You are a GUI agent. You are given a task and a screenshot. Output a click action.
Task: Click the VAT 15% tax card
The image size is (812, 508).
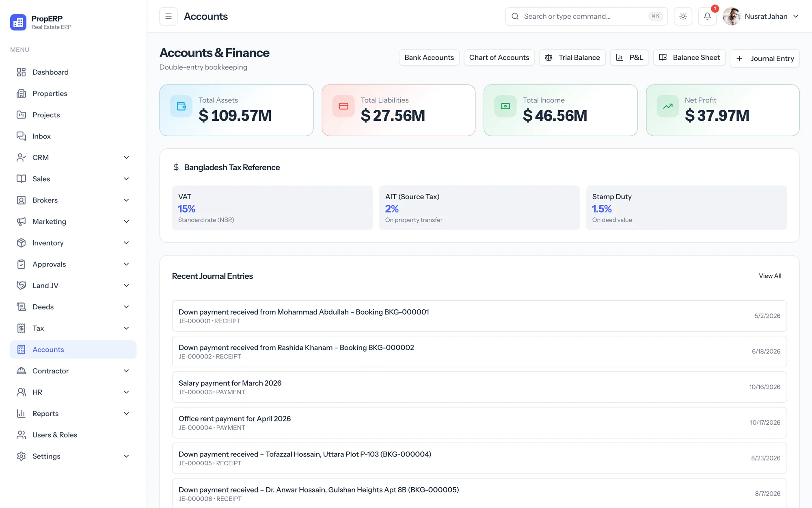pos(272,208)
